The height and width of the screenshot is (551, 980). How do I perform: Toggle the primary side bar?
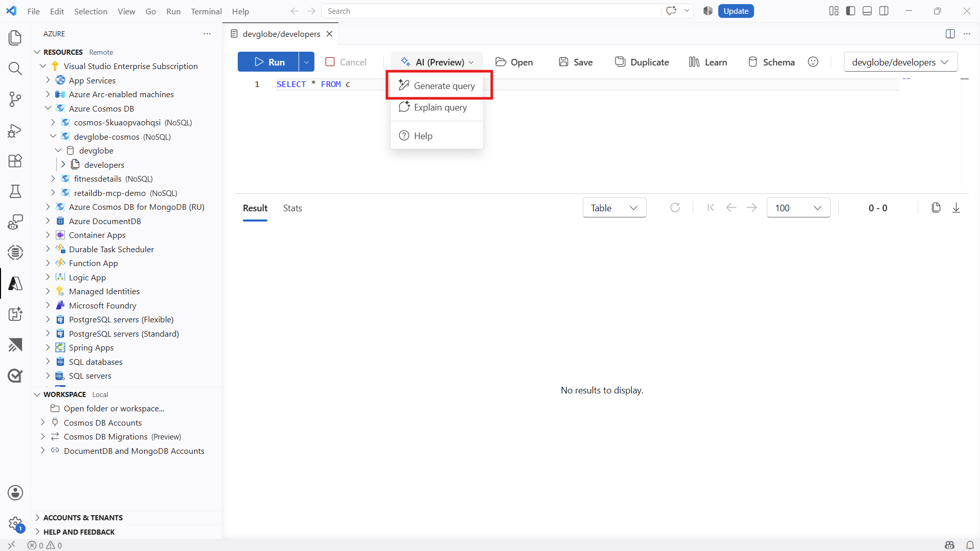(x=851, y=11)
